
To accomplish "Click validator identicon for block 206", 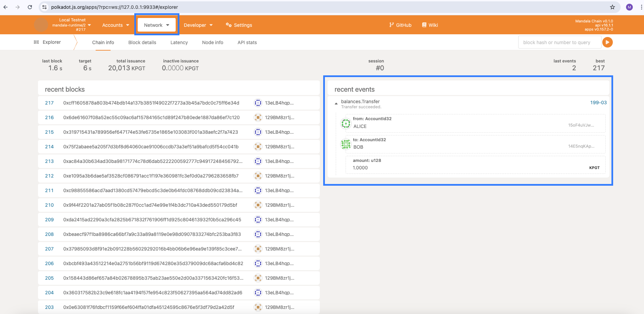I will 258,263.
